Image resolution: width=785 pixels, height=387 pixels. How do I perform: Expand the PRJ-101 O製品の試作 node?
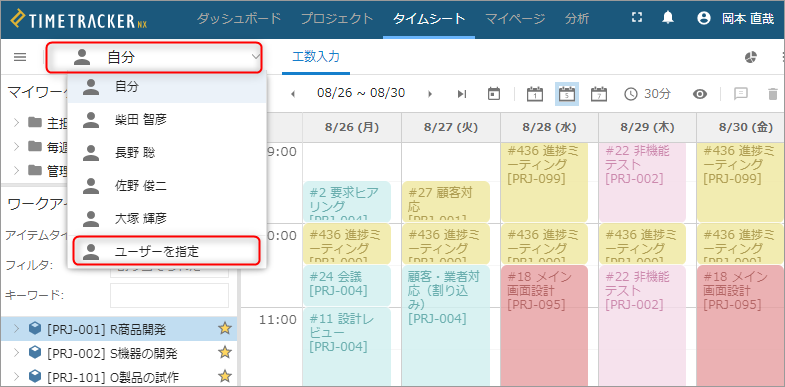coord(16,376)
